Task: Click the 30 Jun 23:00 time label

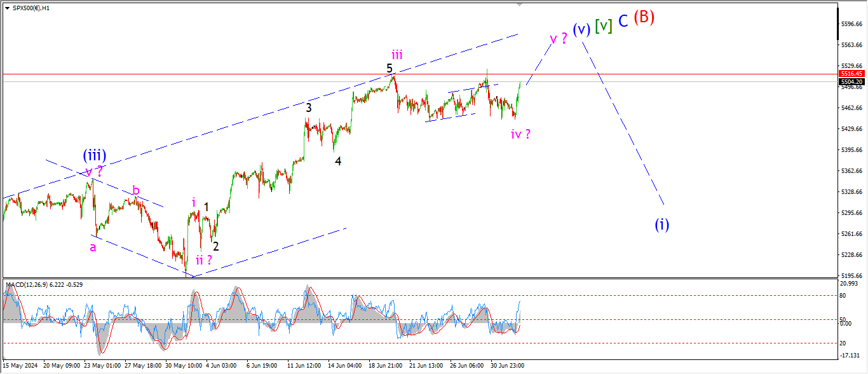Action: (x=506, y=366)
